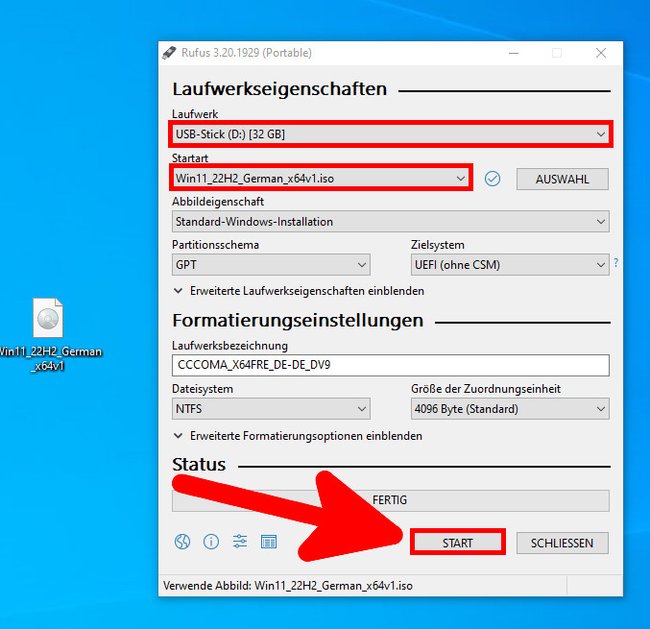Open the Partitionsschema GPT dropdown
The image size is (650, 629).
click(271, 265)
